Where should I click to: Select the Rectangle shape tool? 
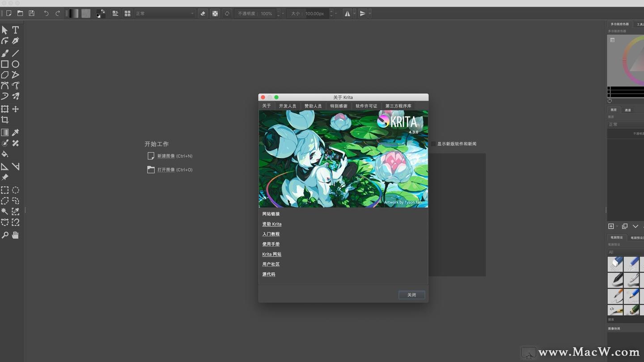pyautogui.click(x=5, y=64)
